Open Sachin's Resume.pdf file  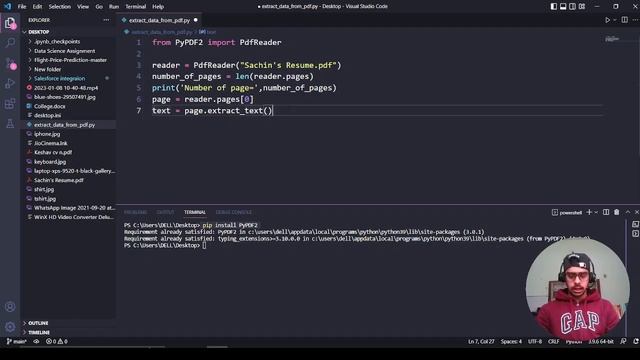click(x=59, y=180)
